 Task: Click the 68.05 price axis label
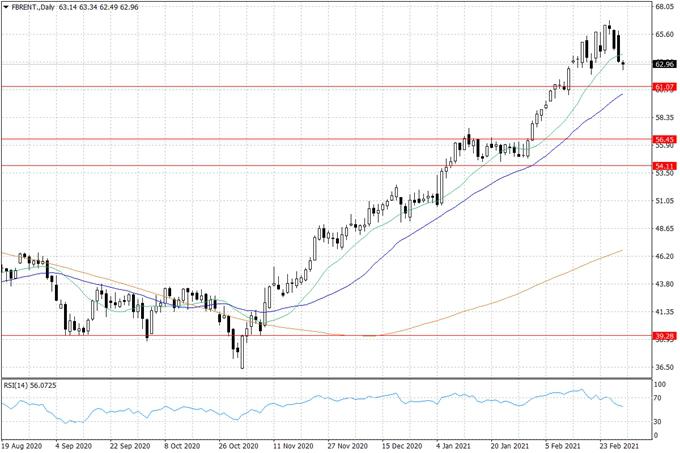tap(665, 7)
